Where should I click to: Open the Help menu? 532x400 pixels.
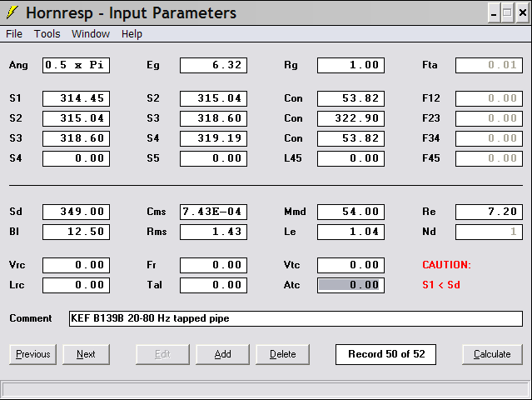132,34
